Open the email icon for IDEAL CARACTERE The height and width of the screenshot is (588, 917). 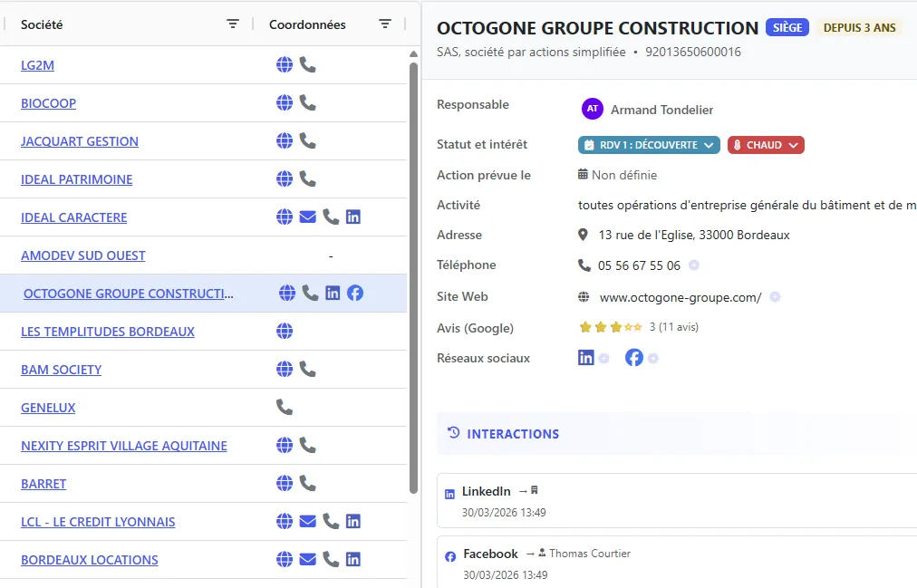tap(307, 217)
